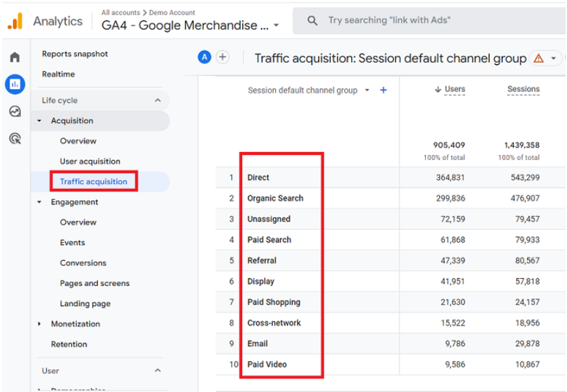
Task: Expand the Monetization menu group
Action: (39, 324)
